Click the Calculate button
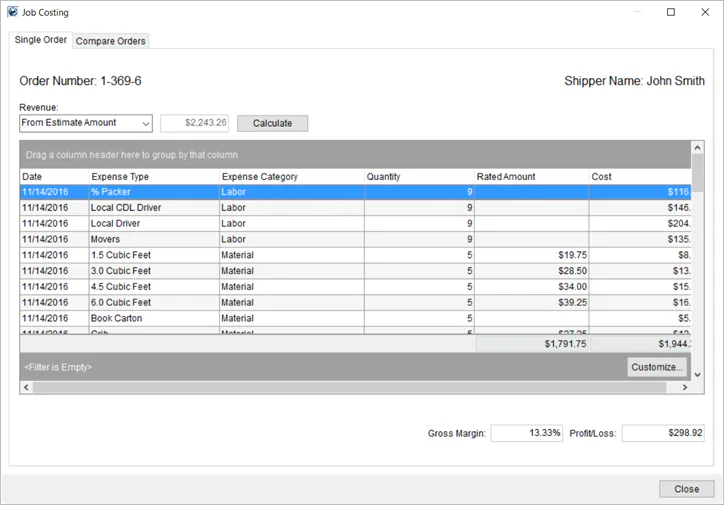The height and width of the screenshot is (505, 724). pyautogui.click(x=272, y=123)
